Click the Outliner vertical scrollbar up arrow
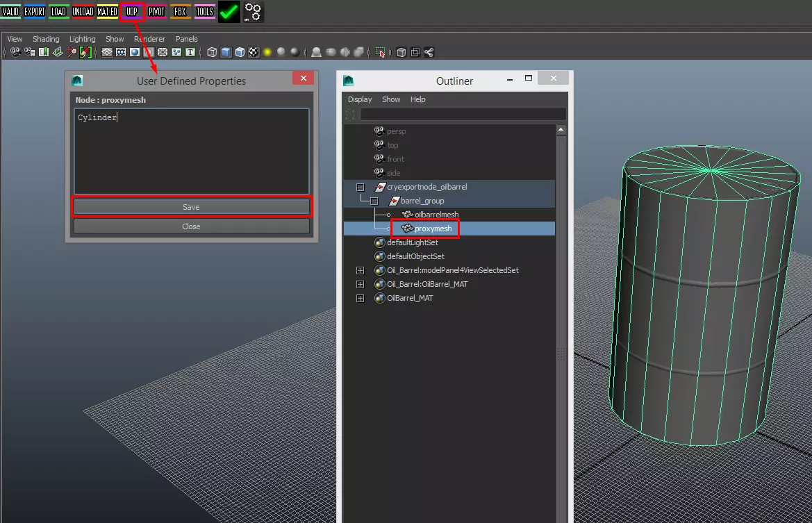 [x=561, y=130]
